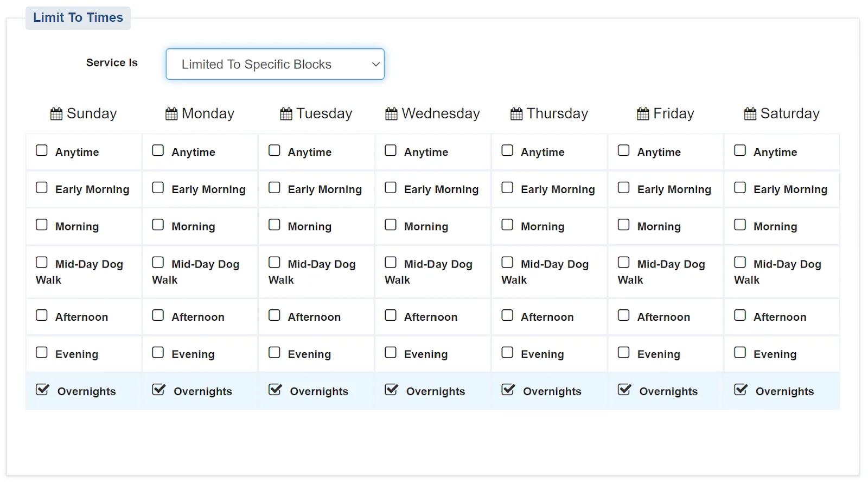Uncheck Friday Overnights checkbox

click(x=624, y=390)
